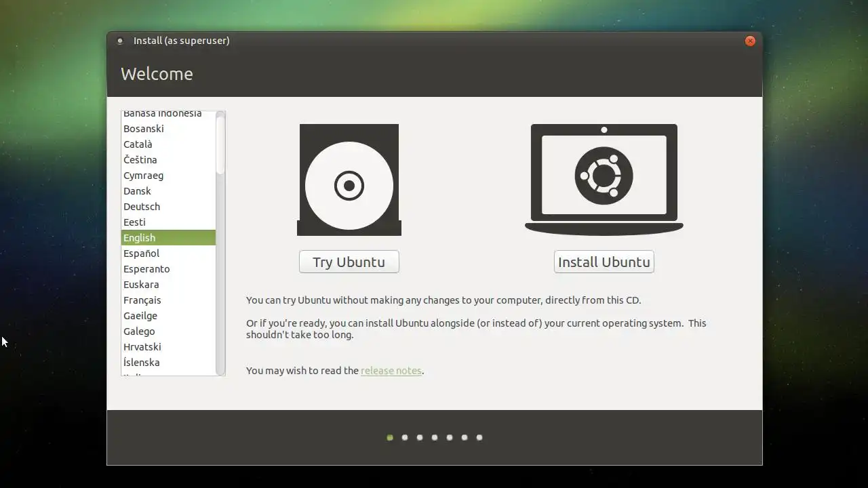Select Français in the language list

(168, 300)
